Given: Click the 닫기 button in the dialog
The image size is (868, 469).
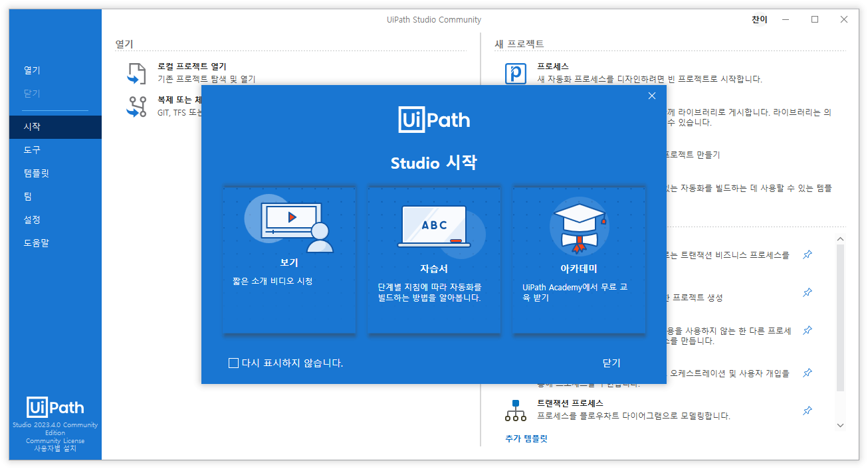Looking at the screenshot, I should (611, 363).
